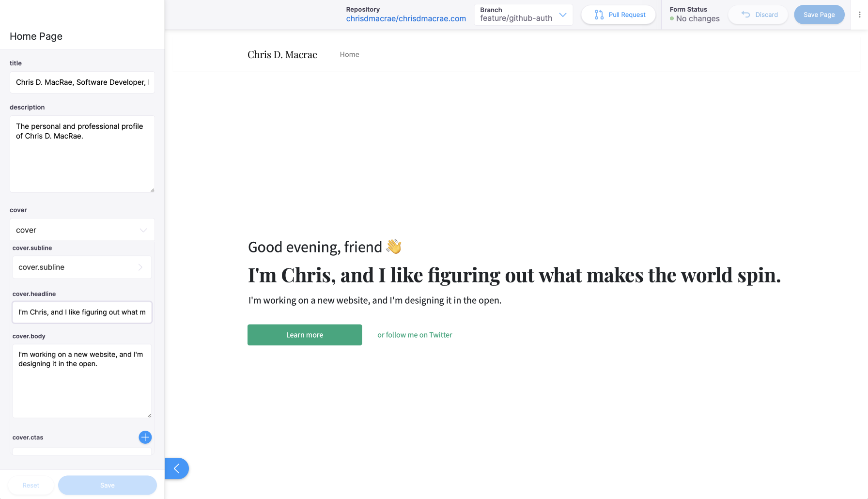Click the undo arrow icon inside Discard
Image resolution: width=868 pixels, height=499 pixels.
pyautogui.click(x=745, y=15)
